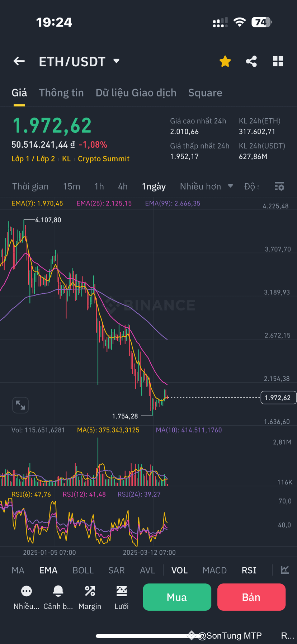The image size is (297, 644).
Task: Switch to the Thông tin tab
Action: 61,93
